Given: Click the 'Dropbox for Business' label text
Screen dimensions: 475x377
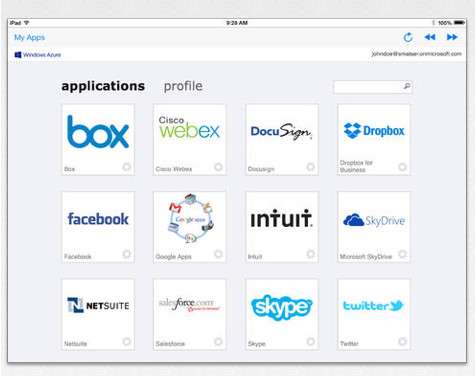Looking at the screenshot, I should (356, 166).
